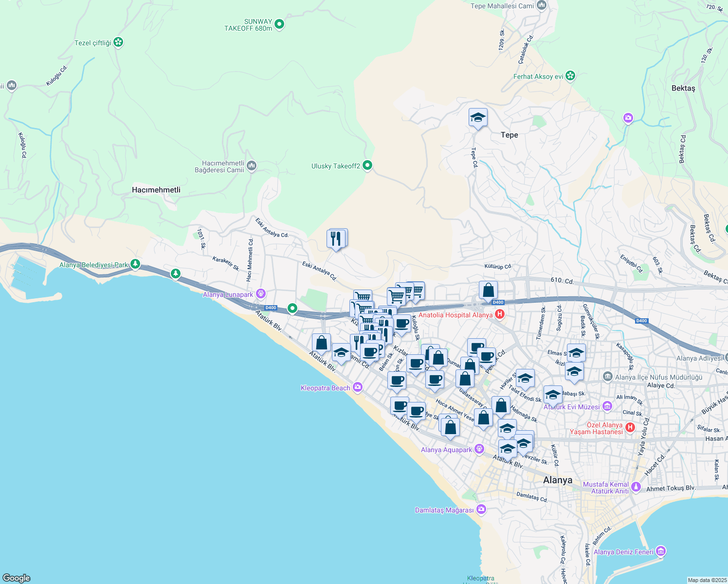Select Mustafa Kemal Atatürk Anıtı museum marker
The width and height of the screenshot is (728, 584).
637,487
